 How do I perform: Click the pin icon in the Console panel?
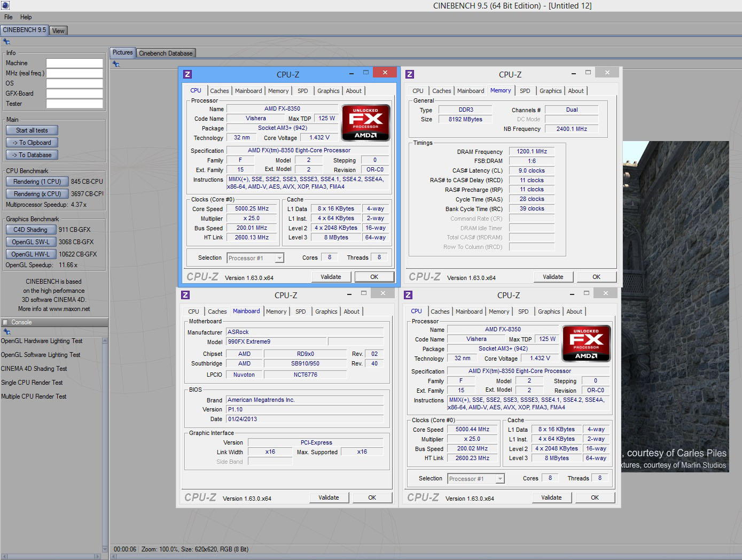(x=7, y=332)
